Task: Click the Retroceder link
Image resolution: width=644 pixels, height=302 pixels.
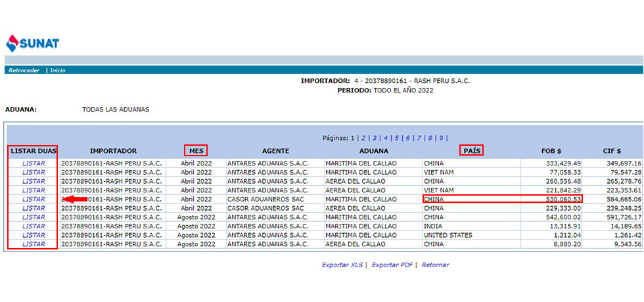Action: tap(24, 70)
